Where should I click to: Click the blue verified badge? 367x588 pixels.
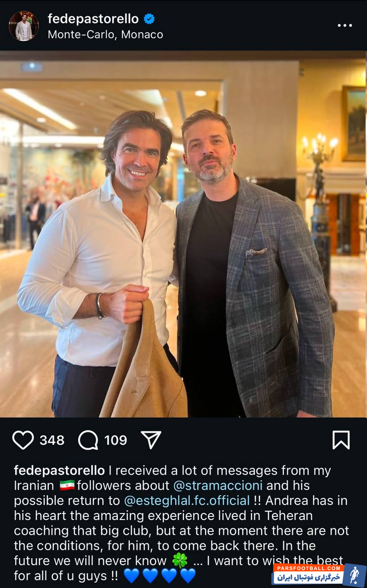pyautogui.click(x=149, y=19)
